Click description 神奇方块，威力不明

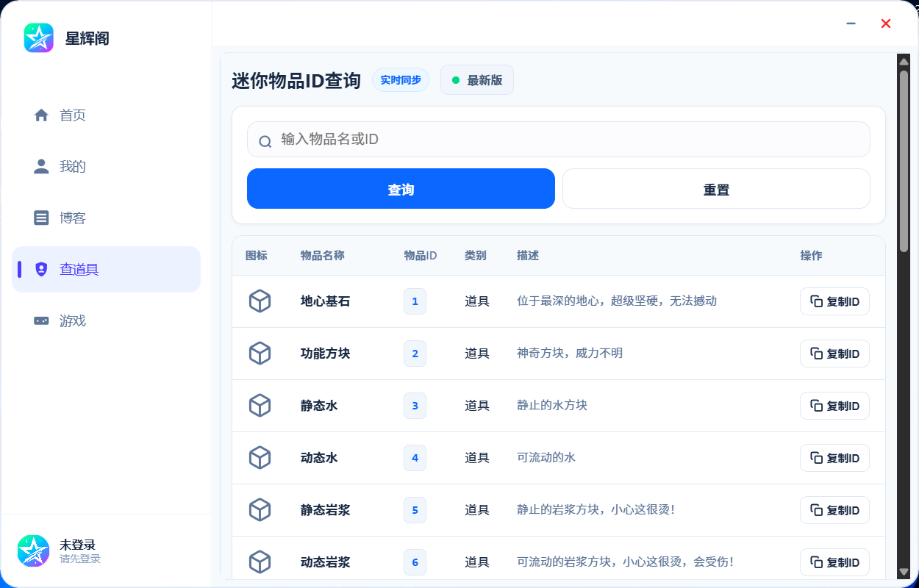(x=570, y=354)
